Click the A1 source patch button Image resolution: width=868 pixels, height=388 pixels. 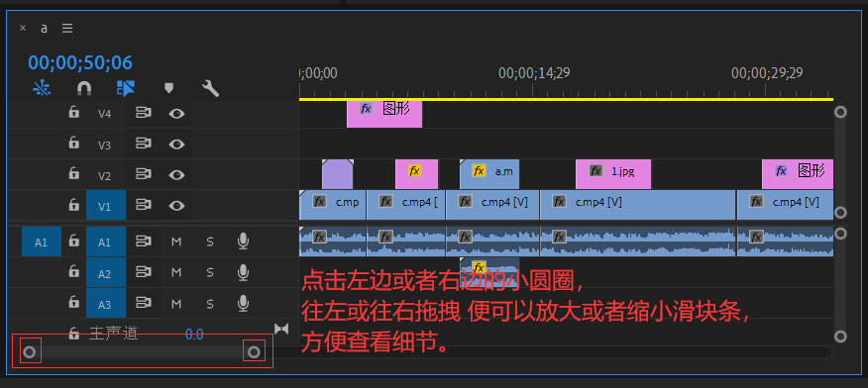[42, 242]
